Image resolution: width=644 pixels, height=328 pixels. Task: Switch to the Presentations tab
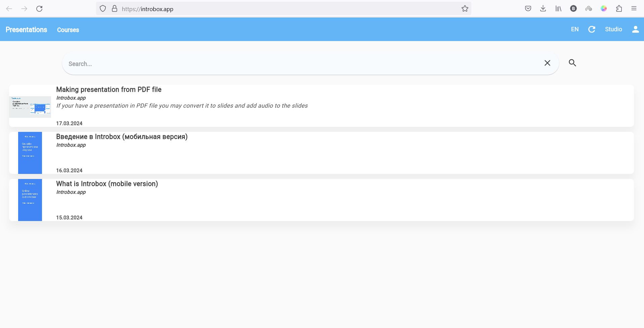tap(26, 30)
